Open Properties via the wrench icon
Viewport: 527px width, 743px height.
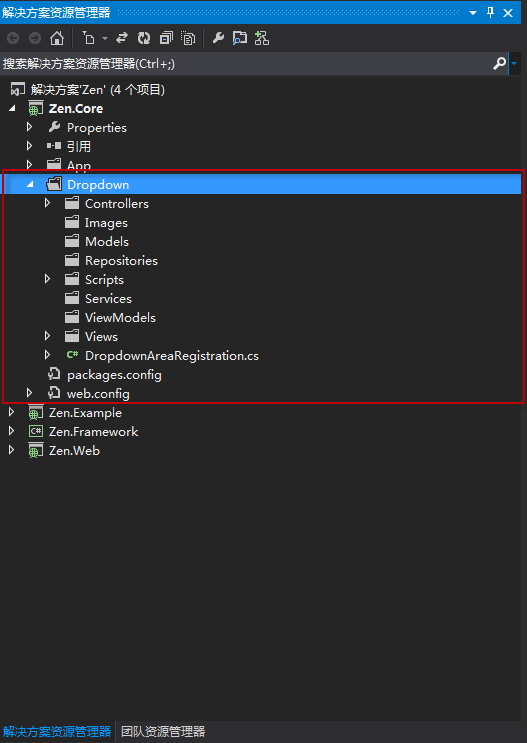218,38
